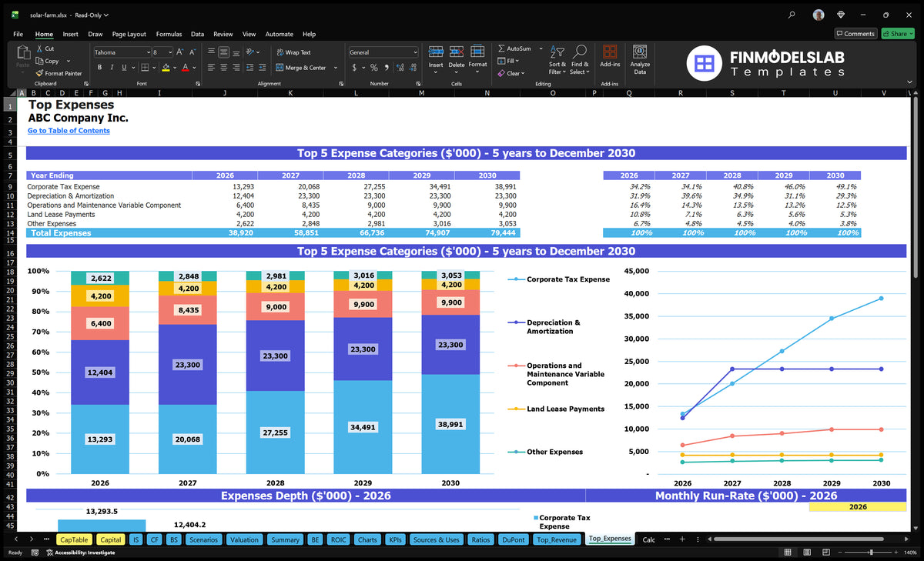Click the Insert cells icon

(436, 52)
